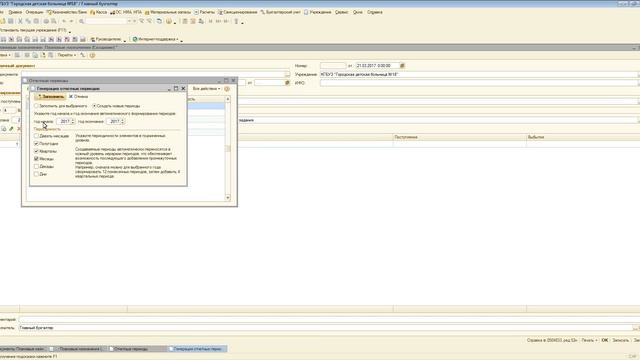Click the calendar picker icon beside document date
640x360 pixels.
[x=402, y=66]
